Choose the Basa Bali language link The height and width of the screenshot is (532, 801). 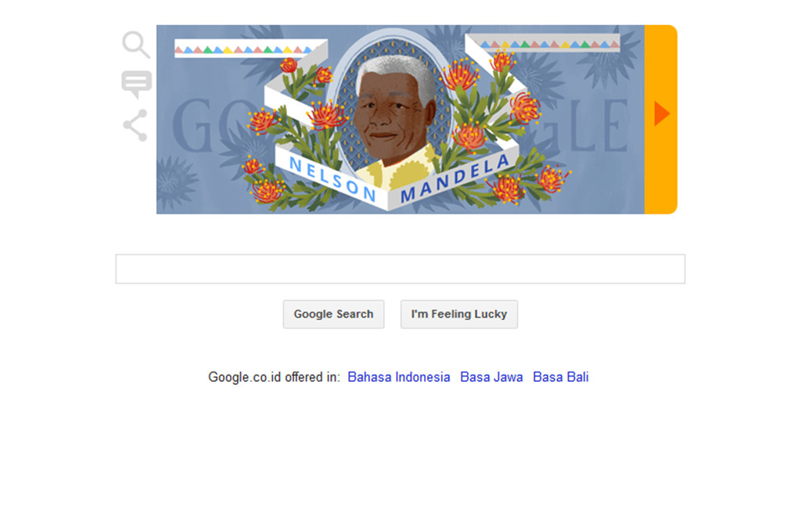[560, 377]
